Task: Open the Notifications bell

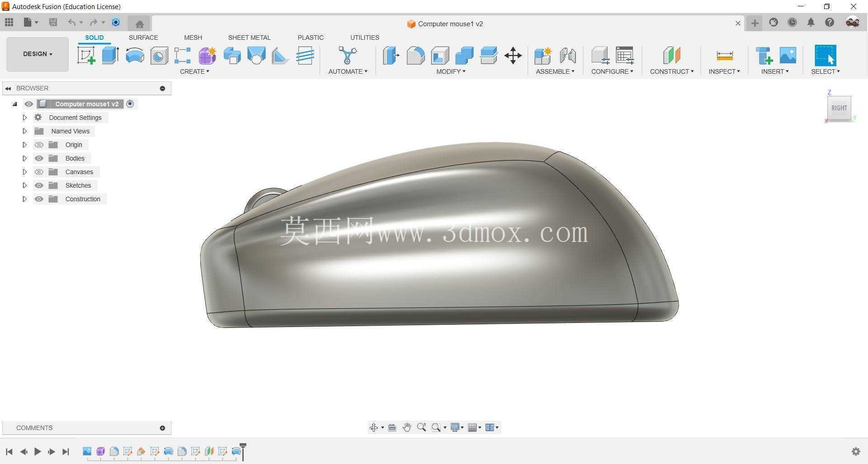Action: click(x=811, y=22)
